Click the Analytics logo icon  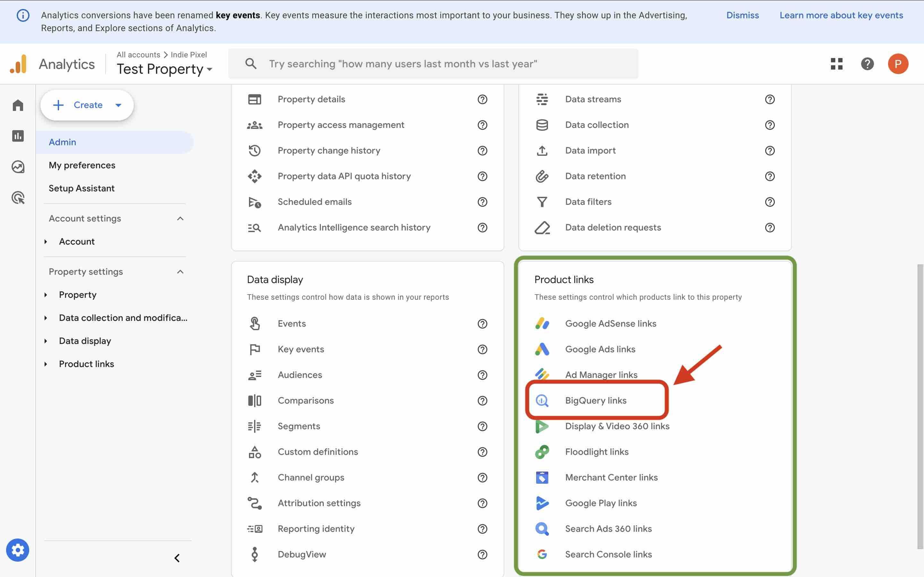pos(19,64)
